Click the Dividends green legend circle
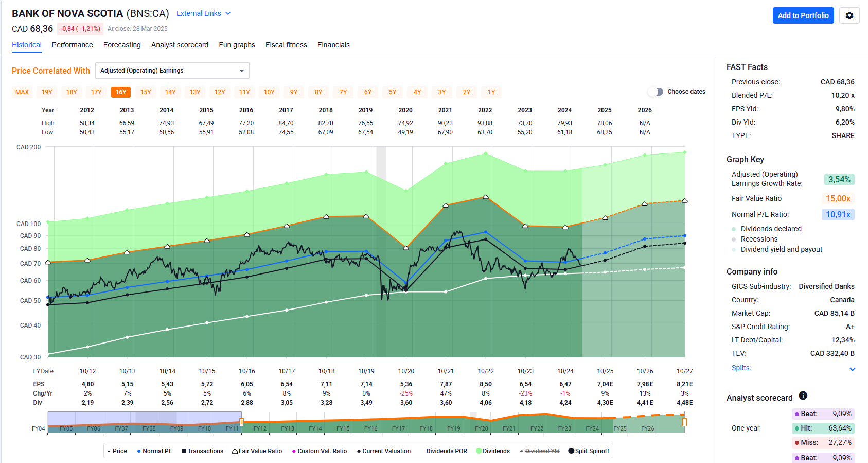The height and width of the screenshot is (463, 868). tap(479, 451)
